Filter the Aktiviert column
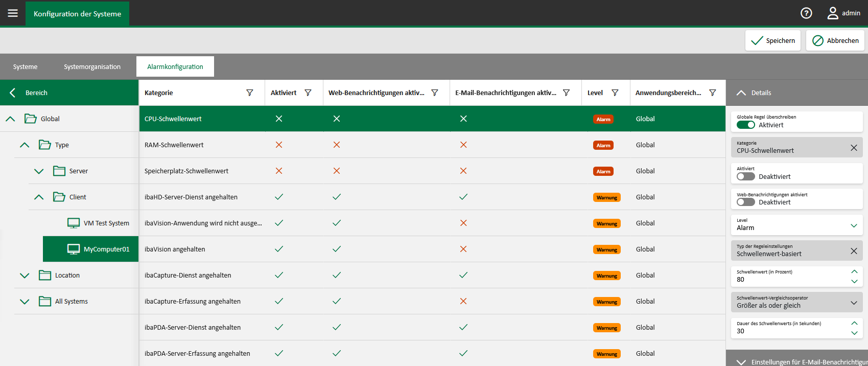Viewport: 868px width, 366px height. coord(308,93)
